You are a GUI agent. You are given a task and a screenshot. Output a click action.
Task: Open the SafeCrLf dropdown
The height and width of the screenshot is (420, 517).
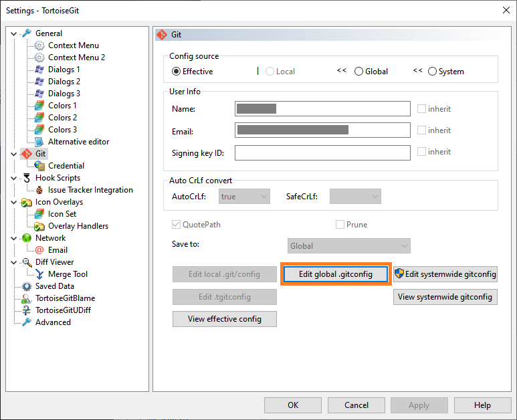click(355, 197)
